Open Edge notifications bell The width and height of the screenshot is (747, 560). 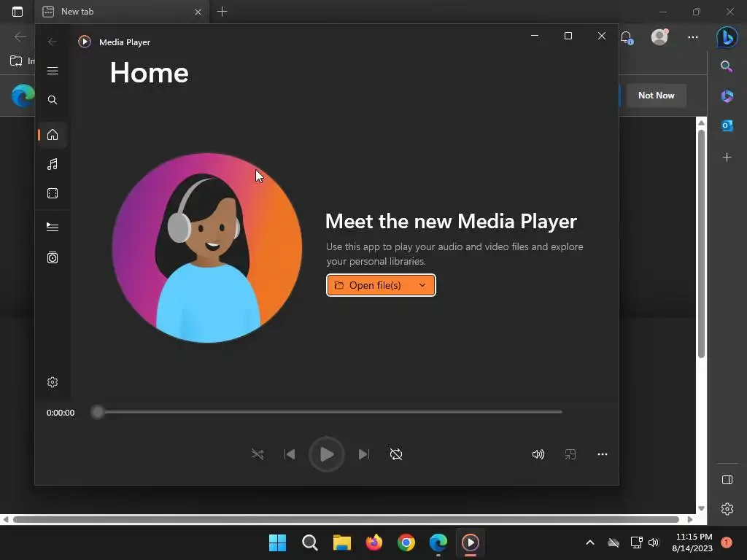[x=627, y=37]
